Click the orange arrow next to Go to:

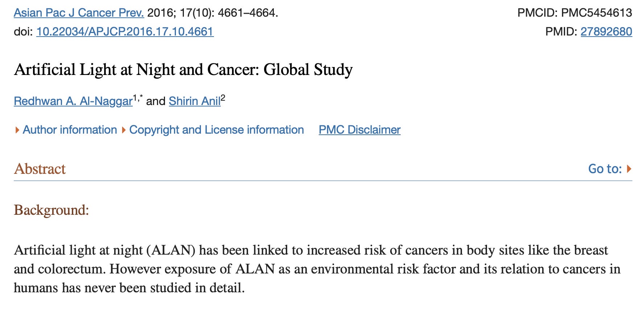click(x=629, y=169)
